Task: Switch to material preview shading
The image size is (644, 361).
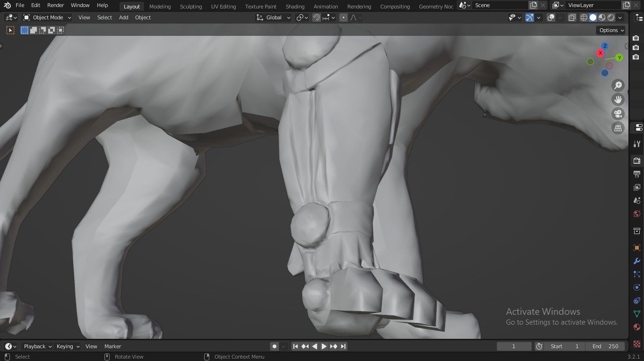Action: 602,17
